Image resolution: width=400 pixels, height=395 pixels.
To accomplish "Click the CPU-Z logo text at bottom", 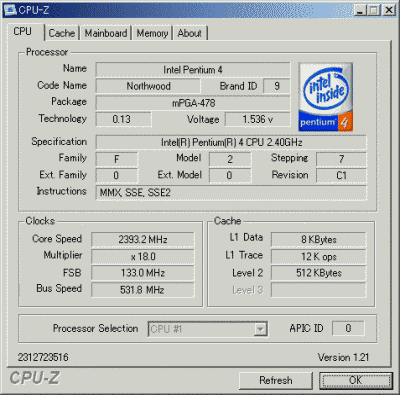I will pos(34,378).
